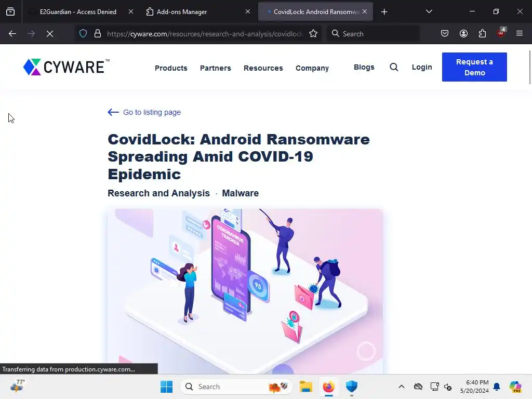532x399 pixels.
Task: Open Cyware site search magnifier
Action: click(394, 67)
